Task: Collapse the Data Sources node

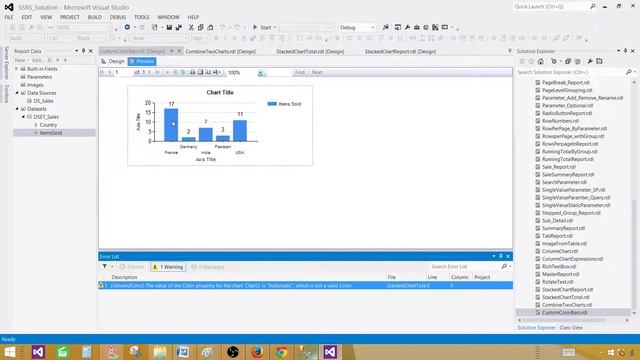Action: [x=17, y=93]
